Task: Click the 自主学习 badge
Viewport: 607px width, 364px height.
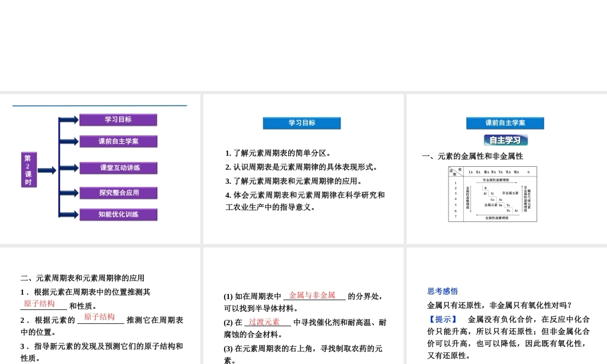Action: pos(506,140)
